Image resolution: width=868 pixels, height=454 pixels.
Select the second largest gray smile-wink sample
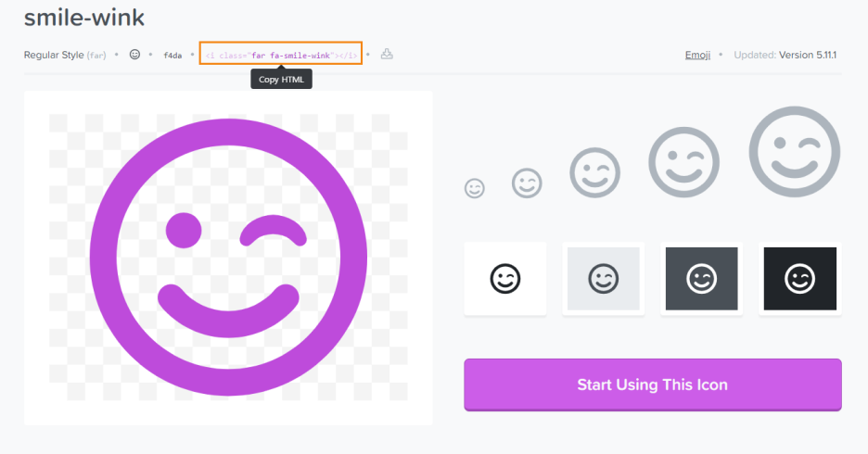tap(684, 162)
